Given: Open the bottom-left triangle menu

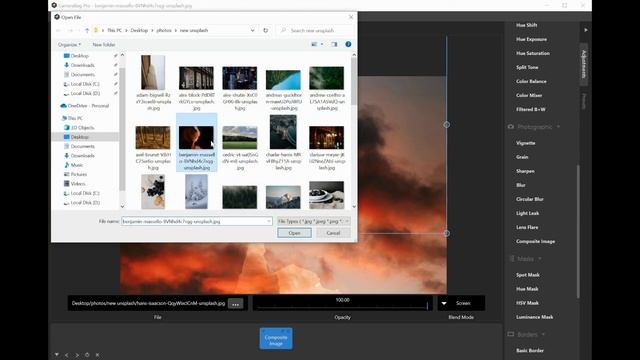Looking at the screenshot, I should (57, 355).
